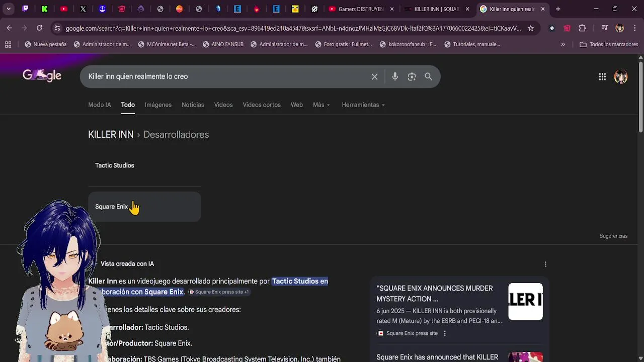The height and width of the screenshot is (362, 644).
Task: Open Chrome profile avatar in toolbar
Action: 620,28
